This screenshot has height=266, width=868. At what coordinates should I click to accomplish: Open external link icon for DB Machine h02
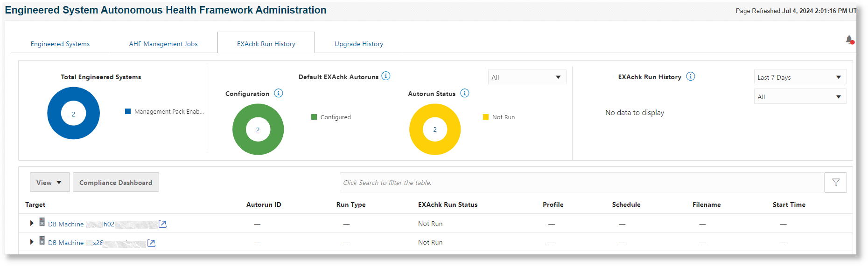pos(162,224)
